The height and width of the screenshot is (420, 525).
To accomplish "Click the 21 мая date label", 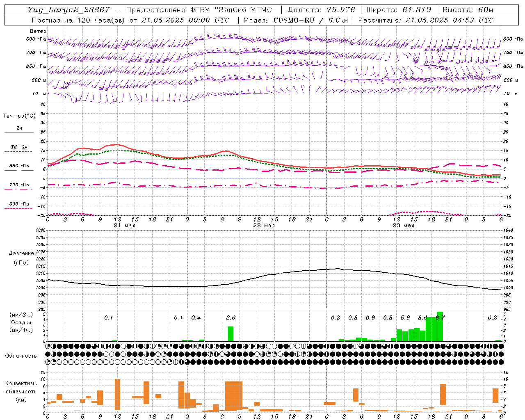I will (124, 226).
